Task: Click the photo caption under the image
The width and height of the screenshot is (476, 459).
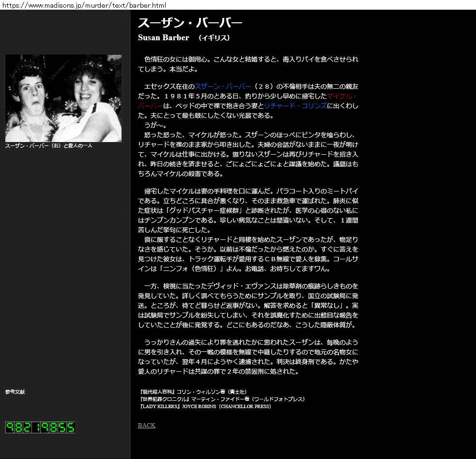Action: pyautogui.click(x=48, y=145)
